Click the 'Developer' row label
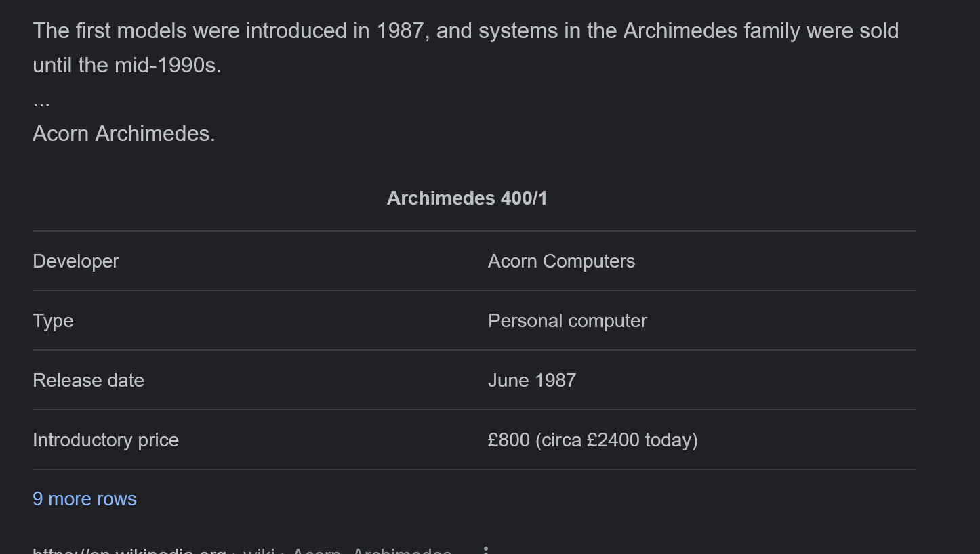 click(76, 261)
